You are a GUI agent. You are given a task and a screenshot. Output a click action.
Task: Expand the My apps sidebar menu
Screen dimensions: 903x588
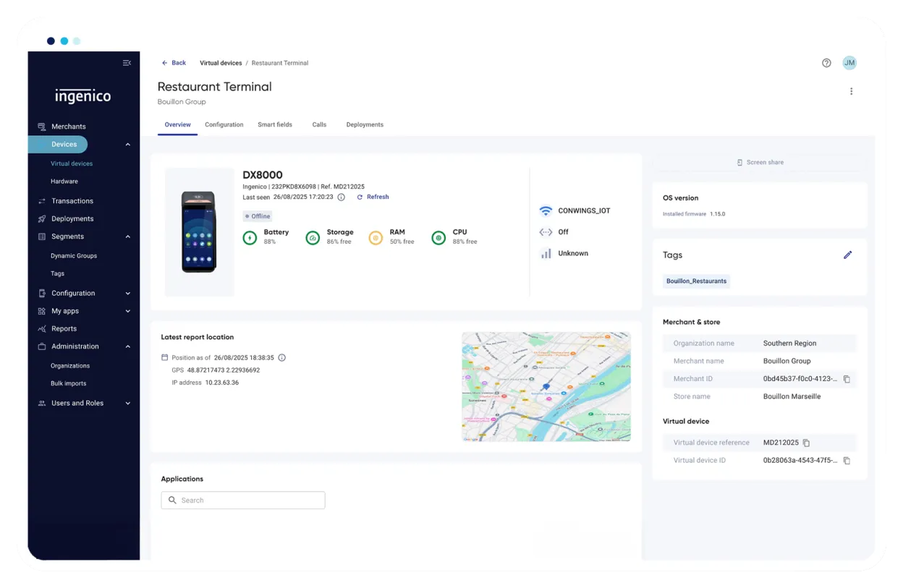point(127,311)
